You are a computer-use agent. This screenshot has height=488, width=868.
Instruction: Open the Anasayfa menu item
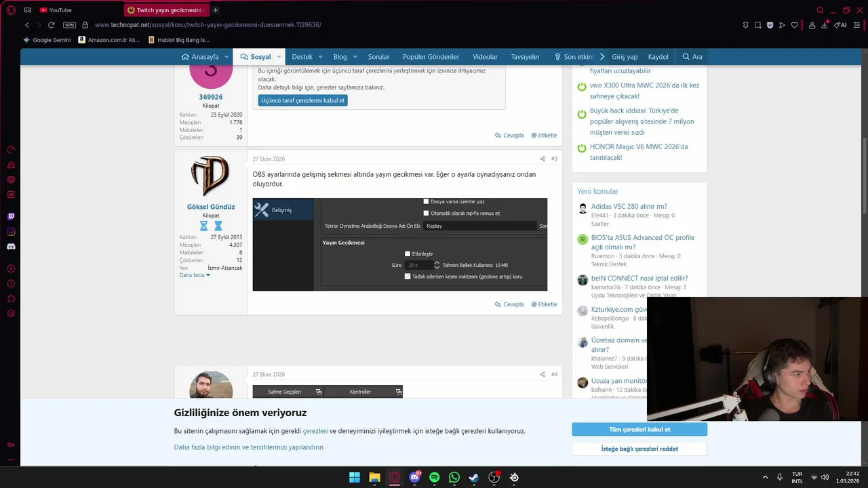(x=200, y=57)
